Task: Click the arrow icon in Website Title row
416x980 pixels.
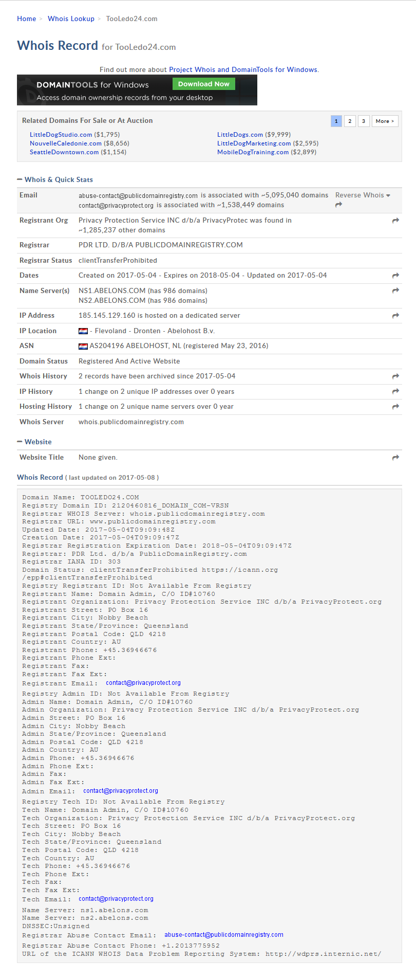Action: tap(395, 458)
